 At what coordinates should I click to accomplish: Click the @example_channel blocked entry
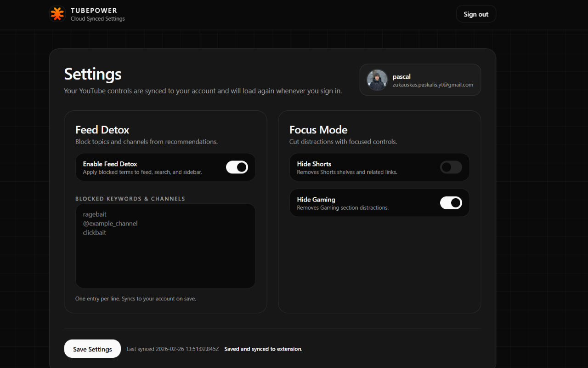[110, 223]
